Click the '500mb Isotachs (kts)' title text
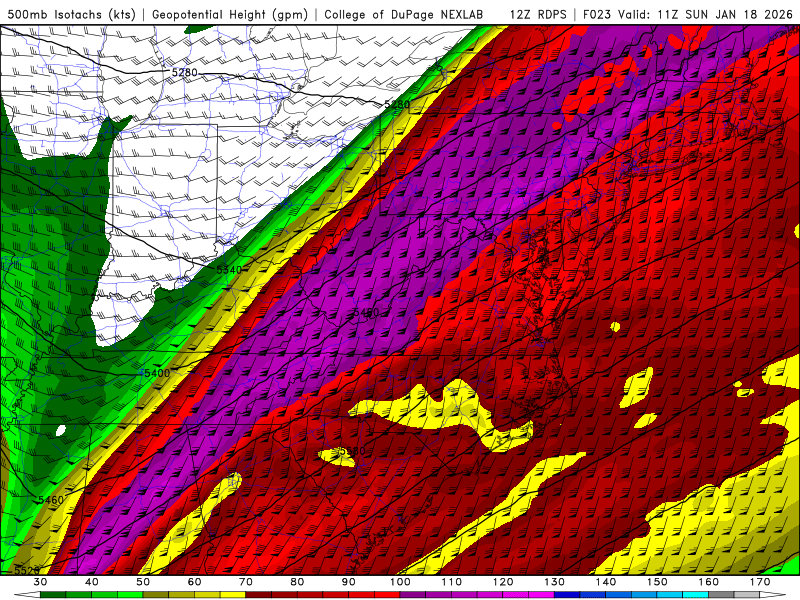This screenshot has height=600, width=800. point(71,15)
